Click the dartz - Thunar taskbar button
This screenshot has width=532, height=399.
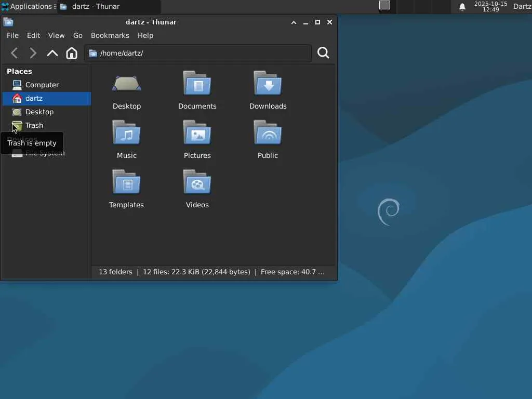pyautogui.click(x=109, y=6)
